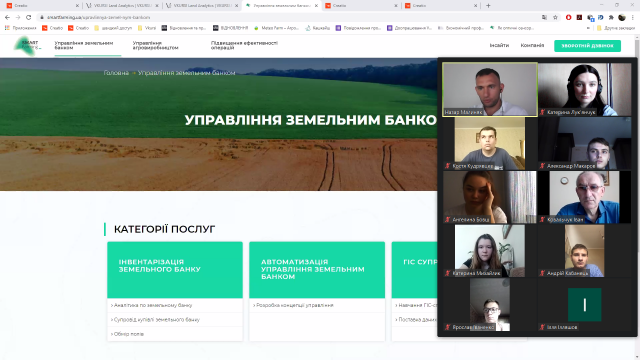Screen dimensions: 640x360
Task: Select Костя Кудрявцев's video tile
Action: coord(490,143)
